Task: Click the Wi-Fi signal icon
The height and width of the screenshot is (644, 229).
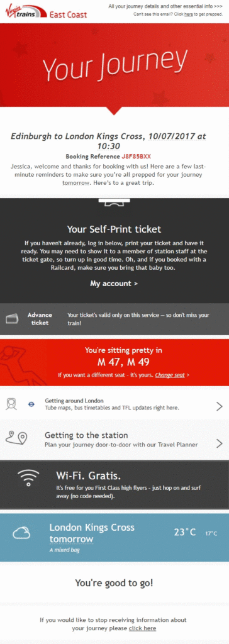Action: 28,478
